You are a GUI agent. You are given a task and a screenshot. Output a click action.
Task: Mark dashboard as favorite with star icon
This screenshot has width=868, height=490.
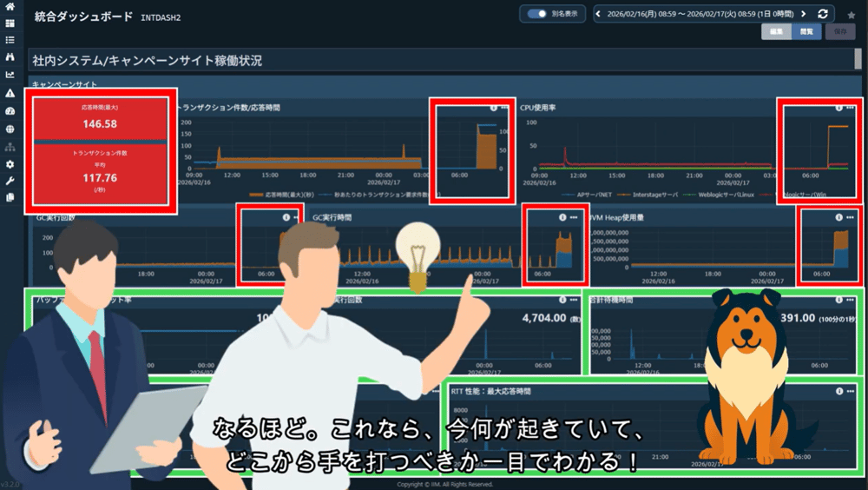click(x=852, y=15)
